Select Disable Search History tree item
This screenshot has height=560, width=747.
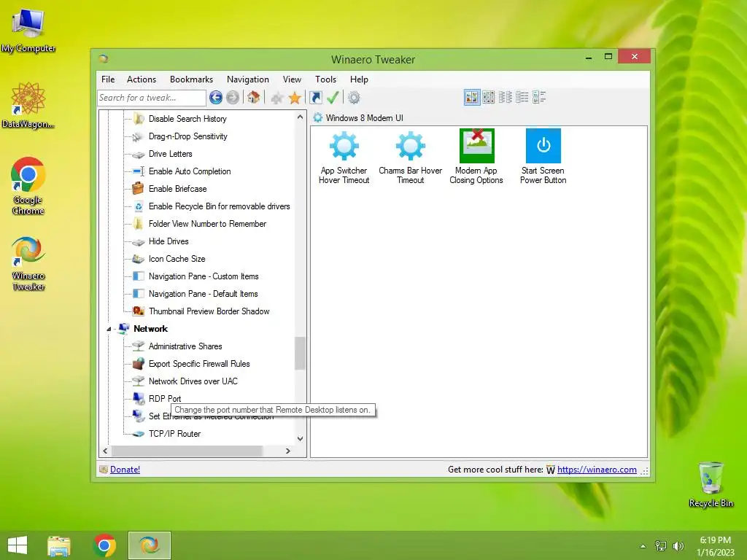tap(187, 119)
